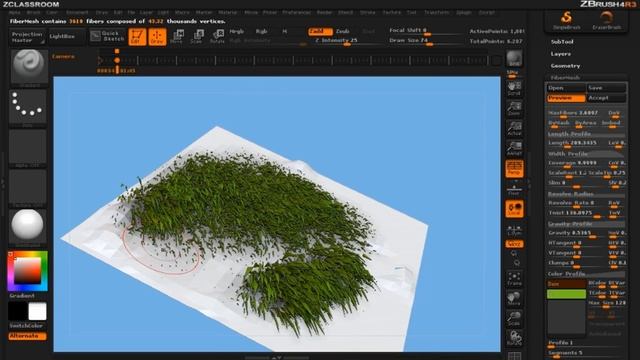Open the Preferences menu
The height and width of the screenshot is (360, 640).
297,13
